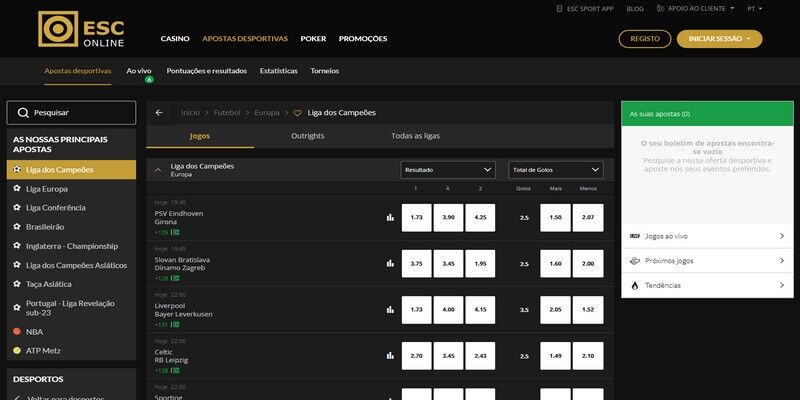The height and width of the screenshot is (400, 800).
Task: Open the Resultado market dropdown
Action: tap(448, 170)
